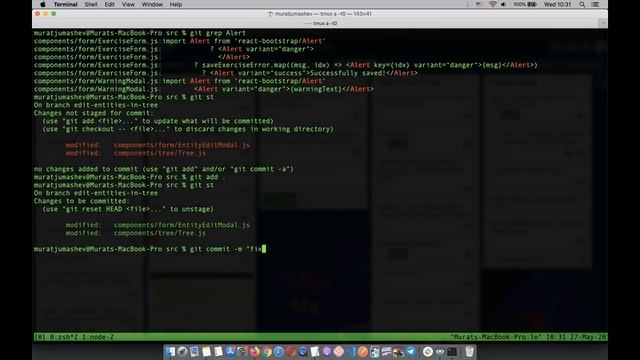This screenshot has width=640, height=360.
Task: Click green staged Tree.js modified line
Action: [x=136, y=233]
